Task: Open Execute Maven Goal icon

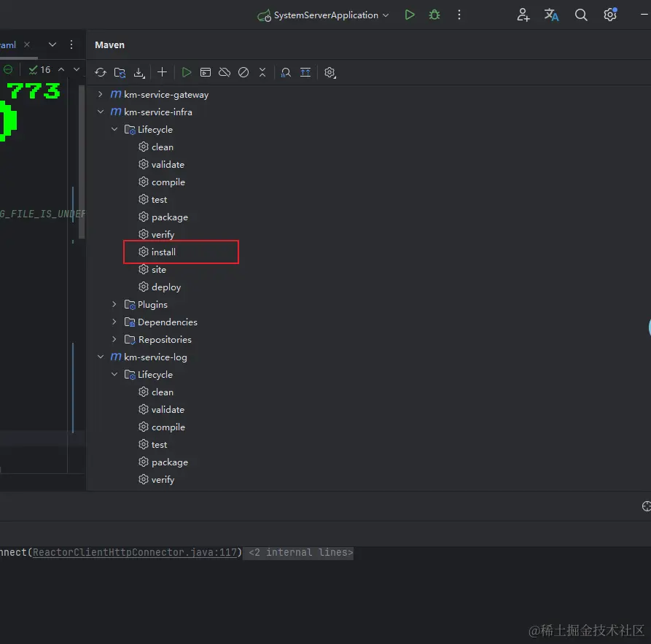Action: 206,72
